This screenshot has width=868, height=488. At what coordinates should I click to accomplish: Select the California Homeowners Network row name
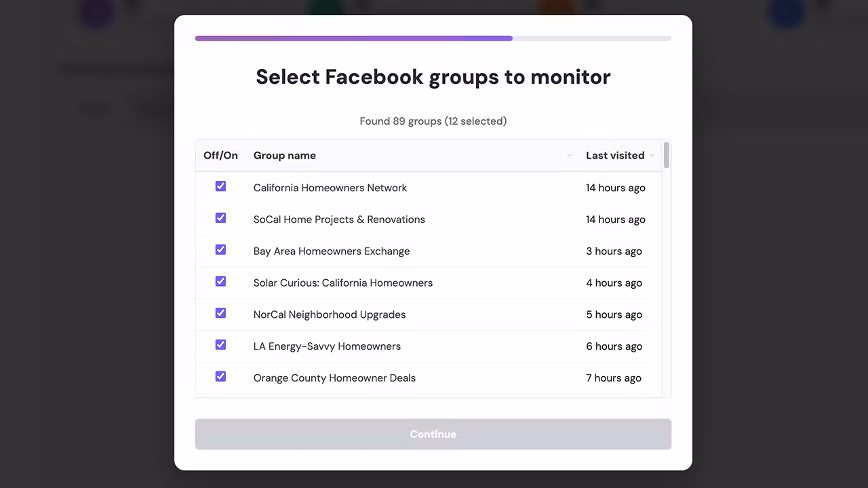pyautogui.click(x=330, y=188)
